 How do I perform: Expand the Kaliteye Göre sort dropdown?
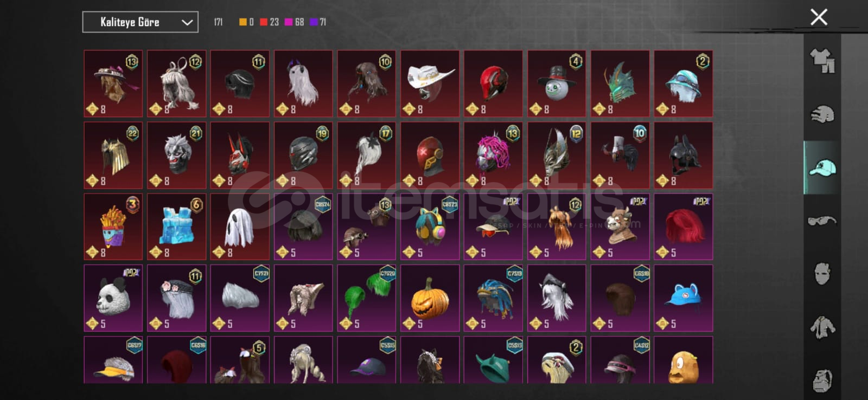tap(140, 22)
